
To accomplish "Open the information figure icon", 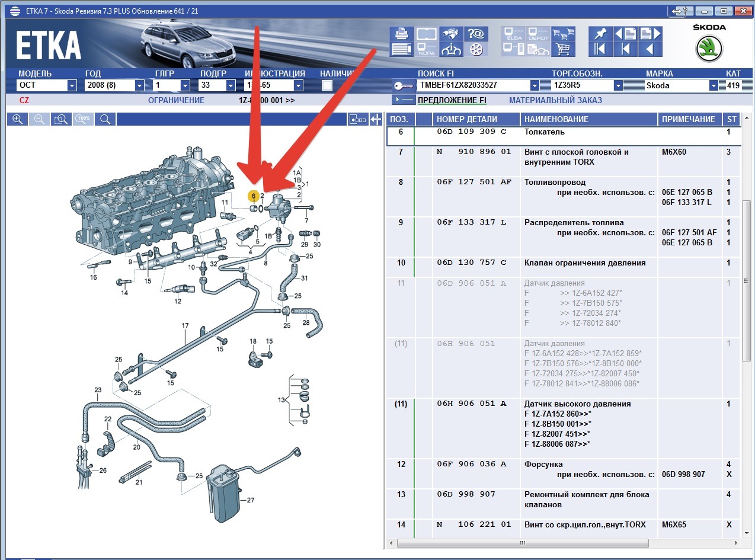I will [452, 49].
